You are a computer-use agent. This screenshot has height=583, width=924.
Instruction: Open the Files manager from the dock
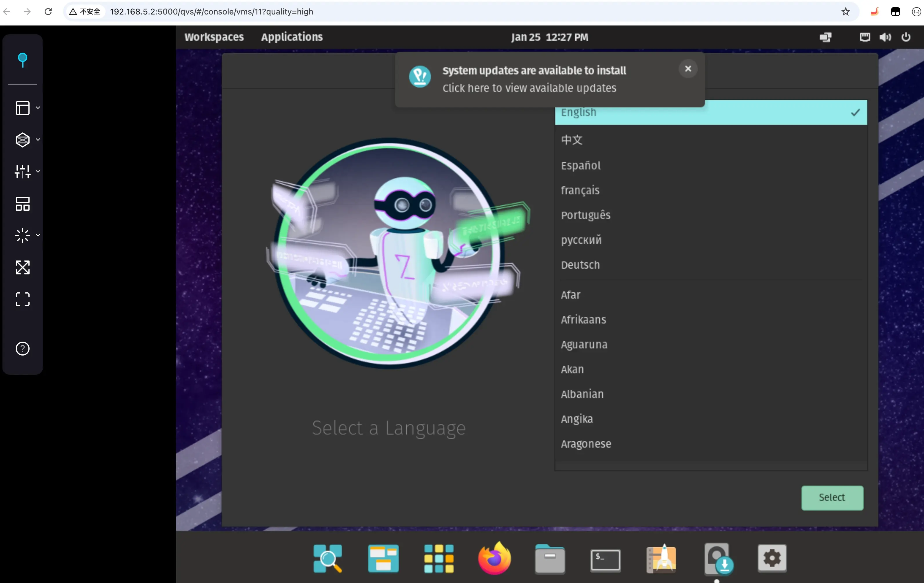(x=550, y=559)
